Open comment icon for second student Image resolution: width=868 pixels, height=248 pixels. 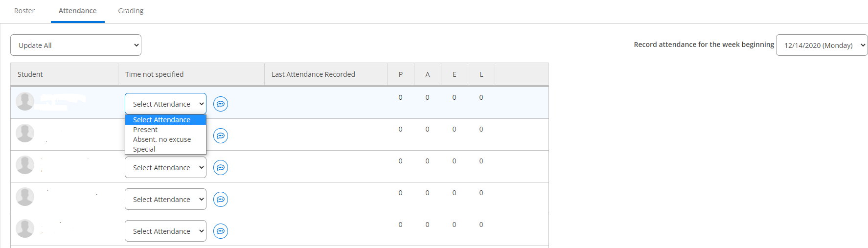pos(221,135)
